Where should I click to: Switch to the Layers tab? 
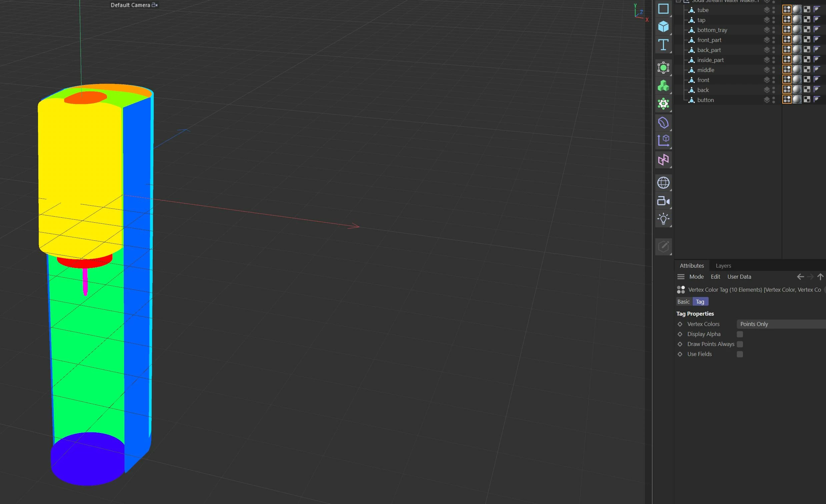(x=723, y=266)
